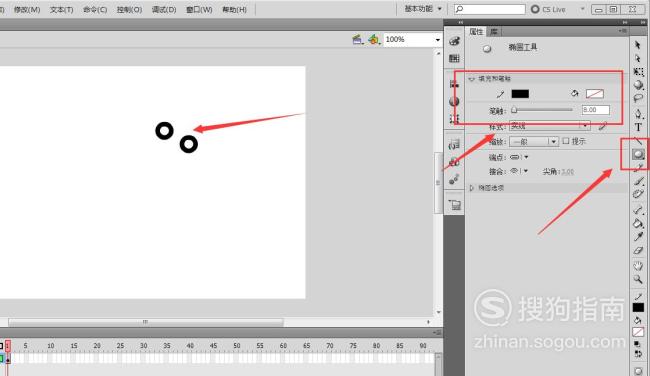Select the Paint Bucket tool
Screen dimensions: 650x376
[638, 223]
